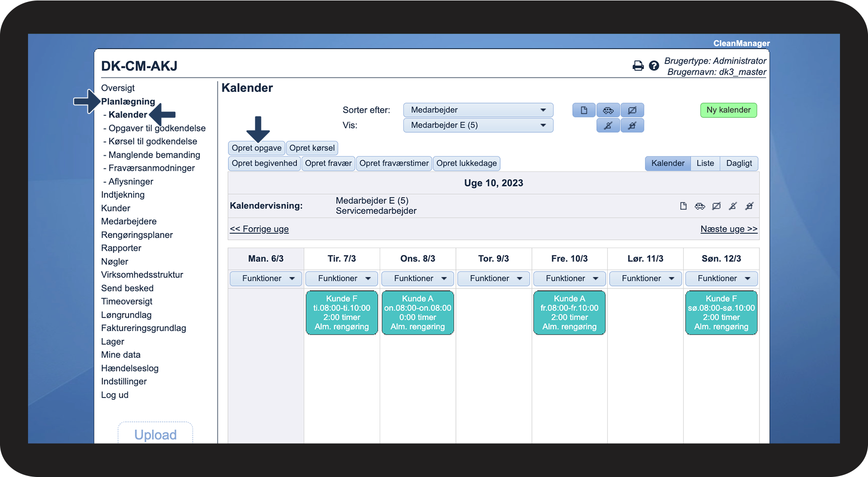Open the Vis Medarbejder E (5) dropdown
The width and height of the screenshot is (868, 477).
point(478,125)
